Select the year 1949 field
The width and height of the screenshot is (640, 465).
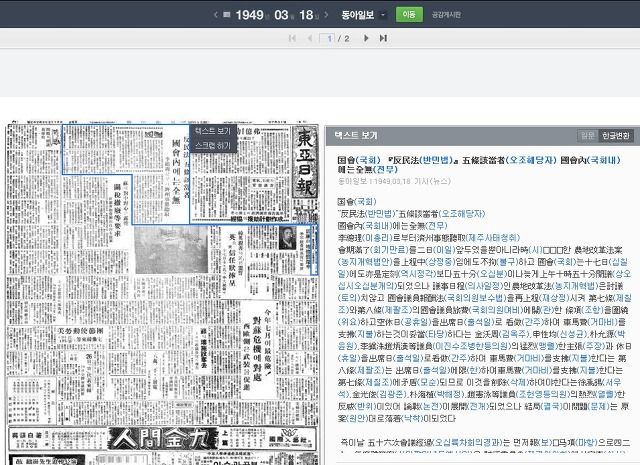point(249,15)
